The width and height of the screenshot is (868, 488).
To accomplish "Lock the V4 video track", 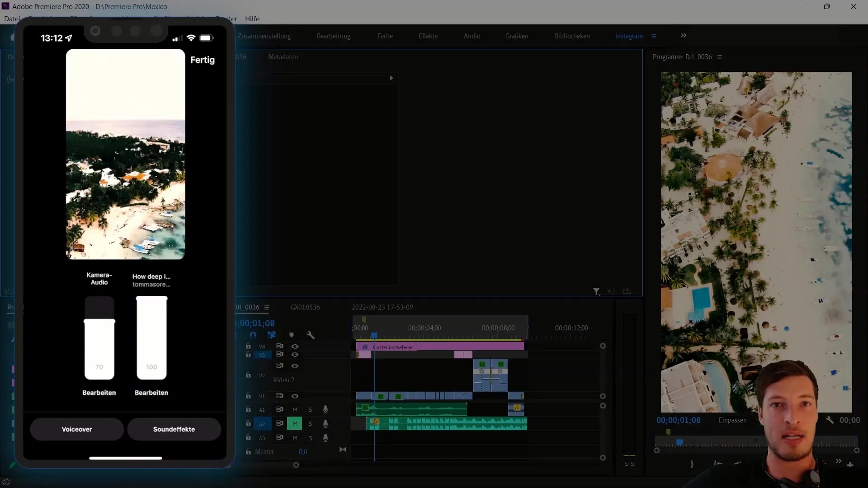I will tap(248, 346).
